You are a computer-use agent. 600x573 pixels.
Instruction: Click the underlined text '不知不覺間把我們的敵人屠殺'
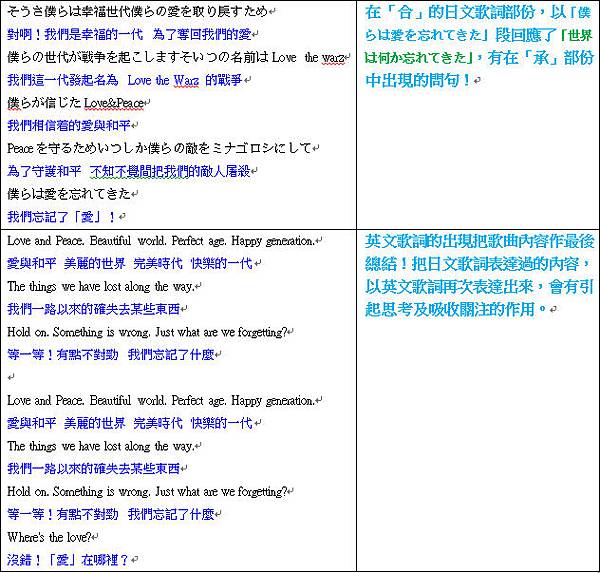170,171
